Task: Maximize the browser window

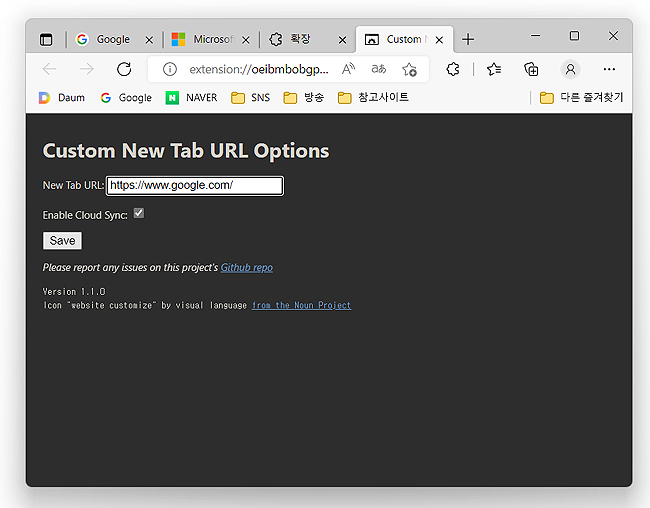Action: [x=574, y=36]
